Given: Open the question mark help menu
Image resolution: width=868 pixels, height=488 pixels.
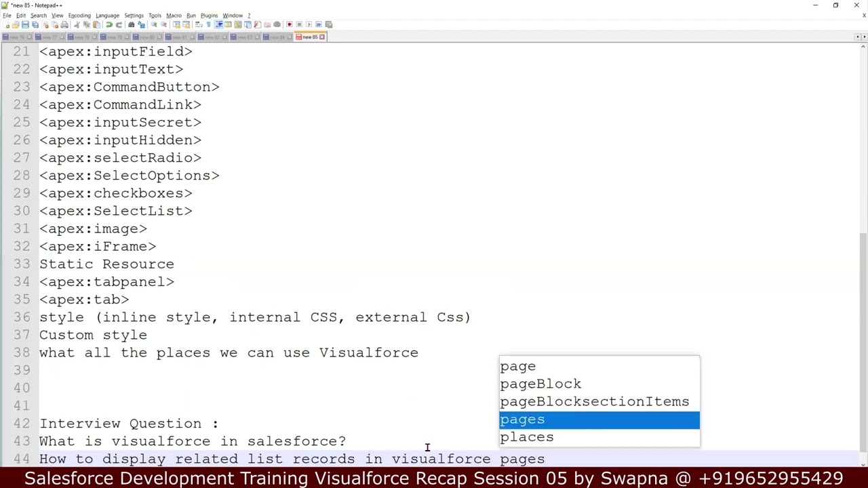Looking at the screenshot, I should 249,15.
